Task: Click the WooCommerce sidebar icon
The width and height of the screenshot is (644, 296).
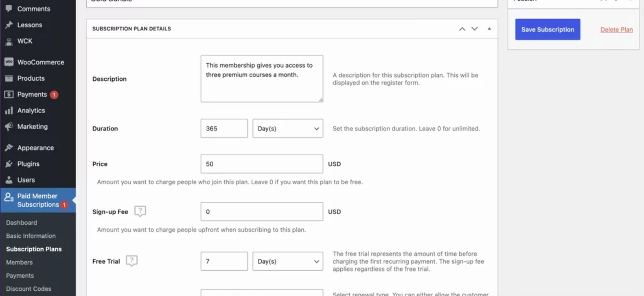Action: coord(9,62)
